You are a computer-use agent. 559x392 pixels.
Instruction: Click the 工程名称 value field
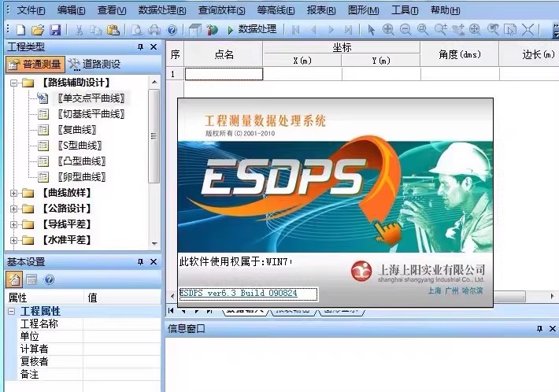122,324
